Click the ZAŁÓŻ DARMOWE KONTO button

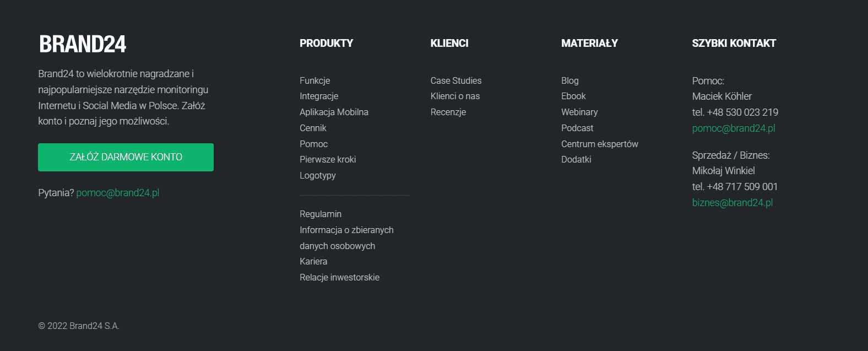point(126,157)
